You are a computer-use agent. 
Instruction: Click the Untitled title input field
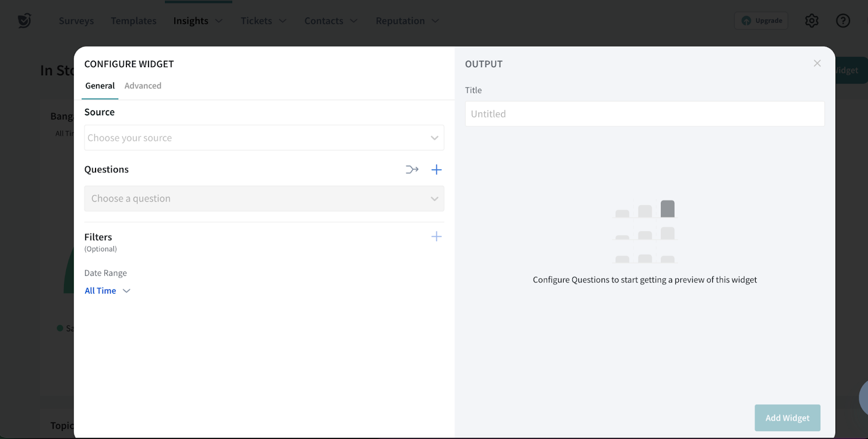[644, 114]
